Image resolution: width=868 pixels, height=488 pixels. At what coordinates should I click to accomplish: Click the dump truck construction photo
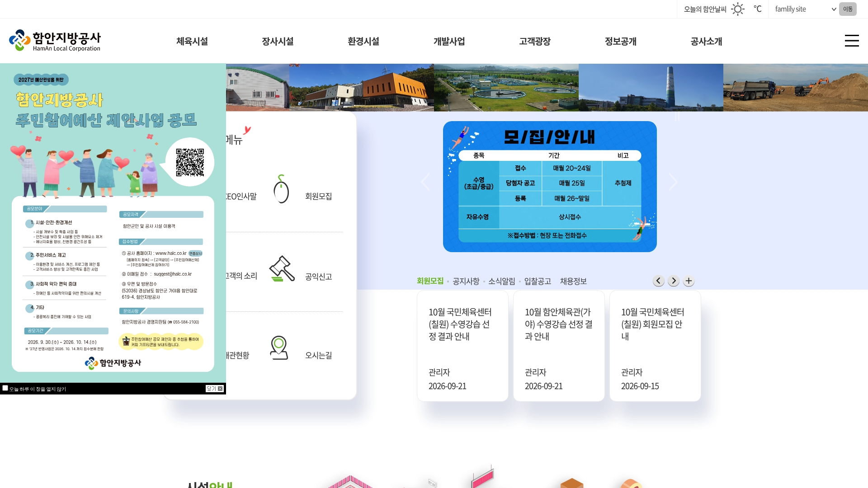[x=796, y=87]
